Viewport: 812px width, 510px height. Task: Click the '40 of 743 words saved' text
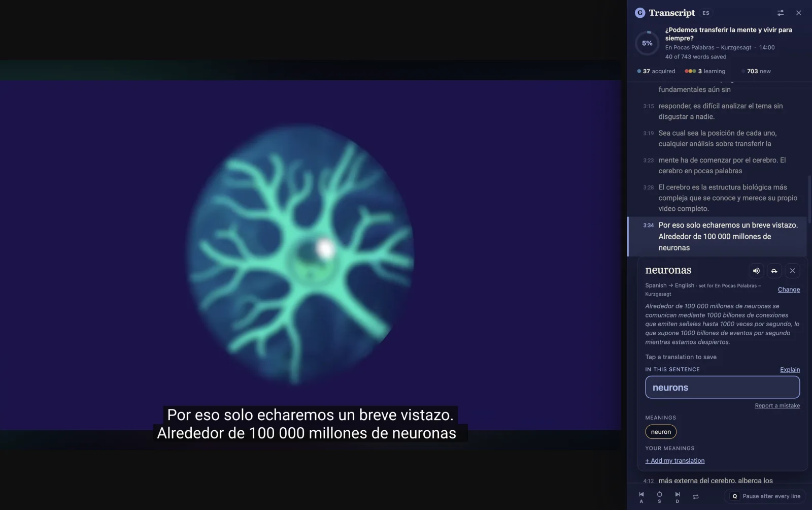pos(696,57)
